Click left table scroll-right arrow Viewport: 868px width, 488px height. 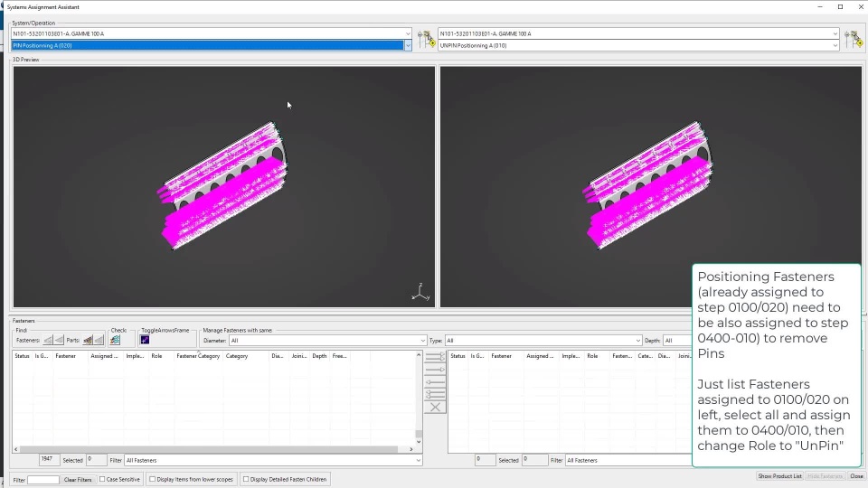click(x=410, y=449)
